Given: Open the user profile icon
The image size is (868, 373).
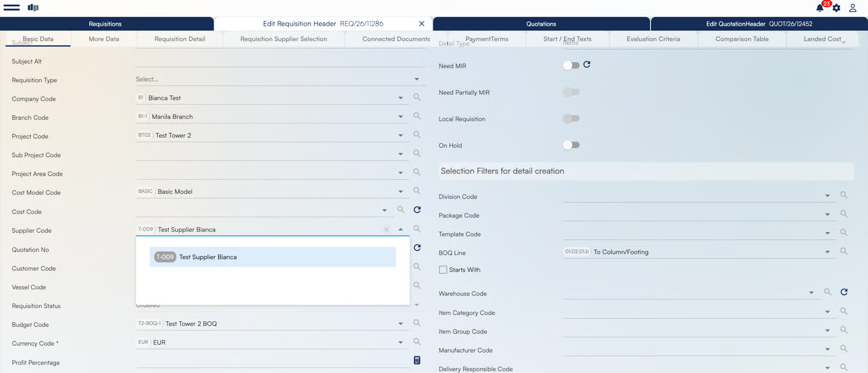Looking at the screenshot, I should (853, 8).
